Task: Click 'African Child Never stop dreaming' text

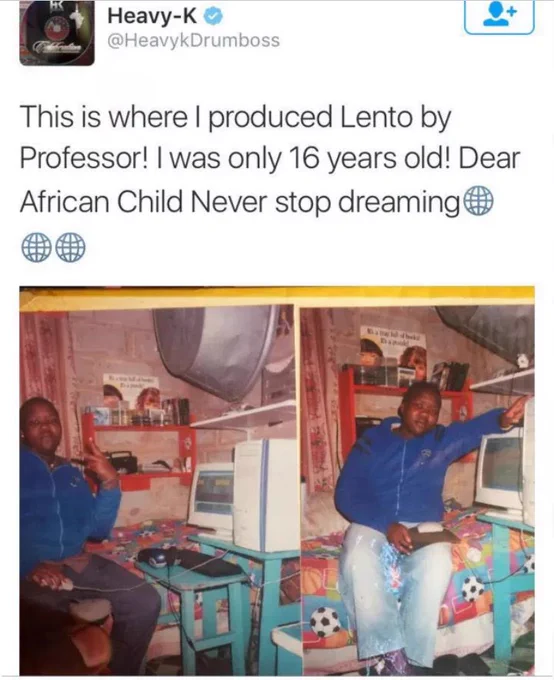Action: pos(239,202)
